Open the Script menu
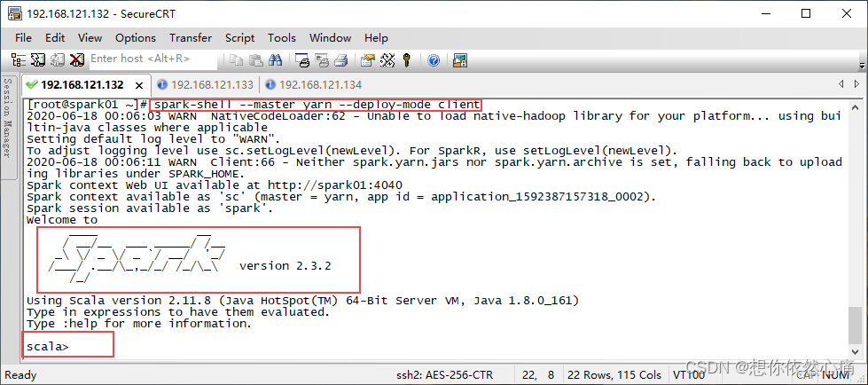Viewport: 868px width, 385px height. pos(239,37)
